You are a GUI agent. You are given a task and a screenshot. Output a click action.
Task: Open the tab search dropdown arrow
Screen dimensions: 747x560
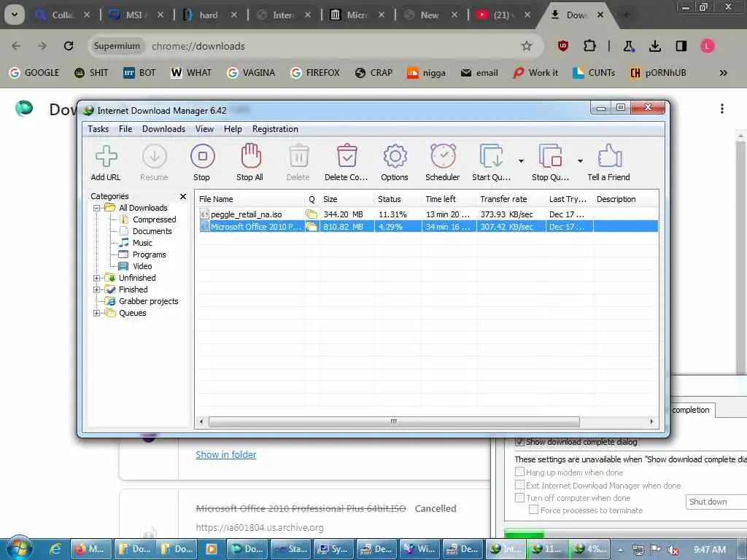click(x=15, y=15)
